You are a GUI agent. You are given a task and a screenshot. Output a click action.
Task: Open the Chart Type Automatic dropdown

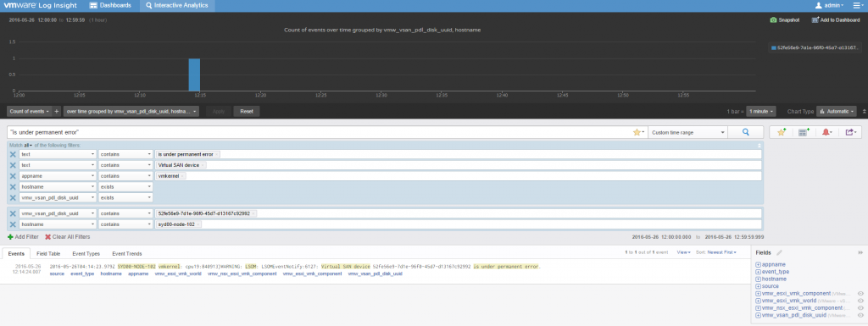(837, 111)
